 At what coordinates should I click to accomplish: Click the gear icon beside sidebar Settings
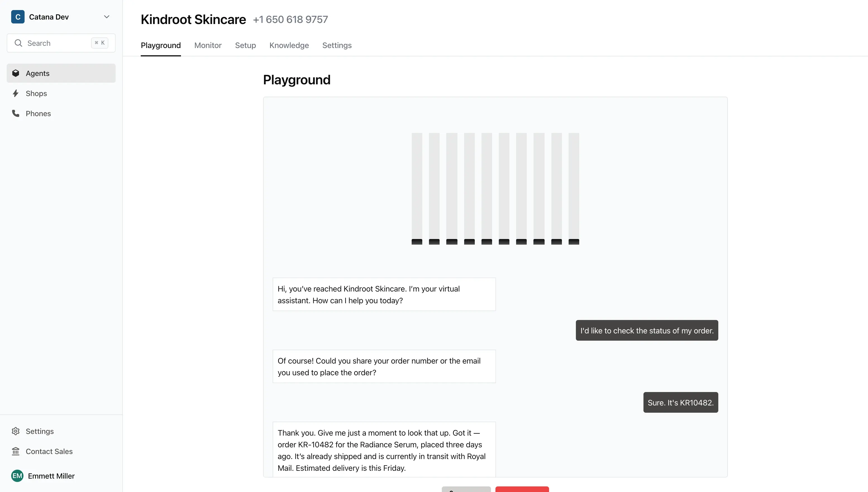(16, 431)
